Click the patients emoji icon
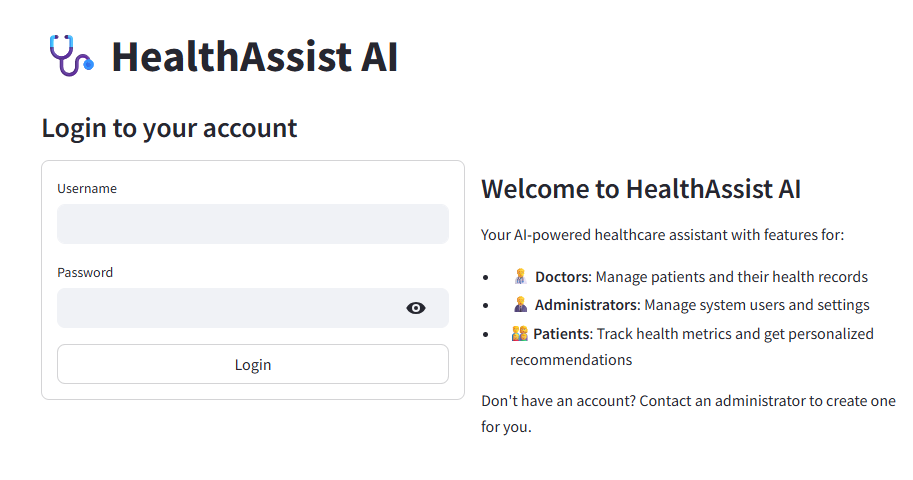The image size is (913, 480). [520, 333]
